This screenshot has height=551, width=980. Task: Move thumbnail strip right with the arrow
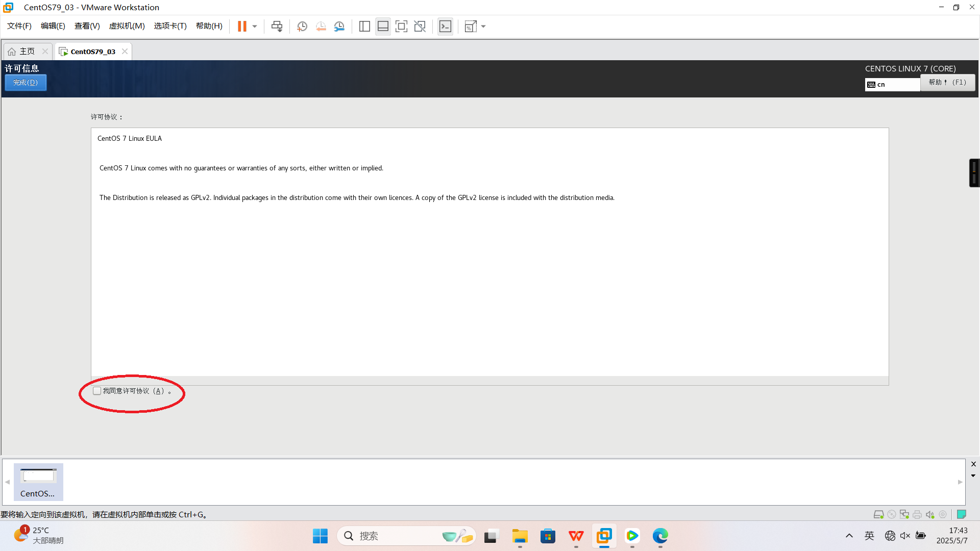(x=960, y=482)
